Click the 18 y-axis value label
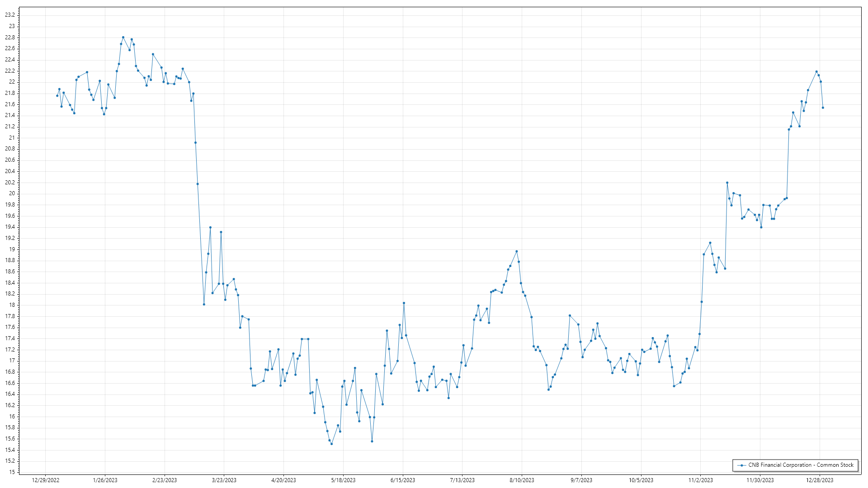This screenshot has width=868, height=488. coord(12,305)
